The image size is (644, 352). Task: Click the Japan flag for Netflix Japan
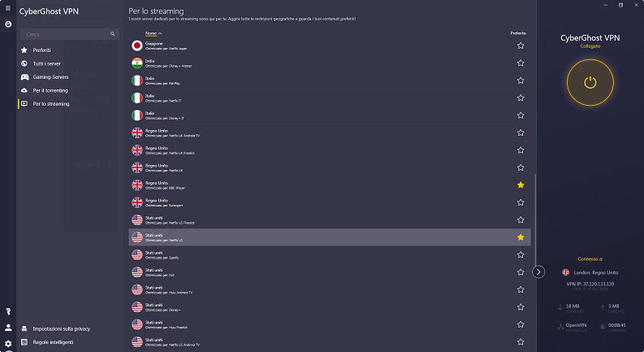tap(137, 46)
